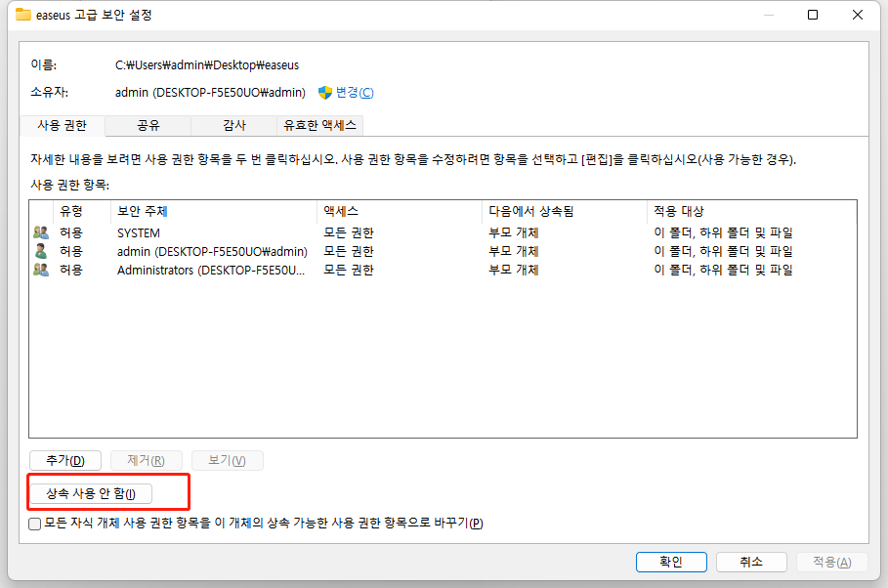Select the Administrators permission entry row
The image size is (888, 588).
coord(293,270)
